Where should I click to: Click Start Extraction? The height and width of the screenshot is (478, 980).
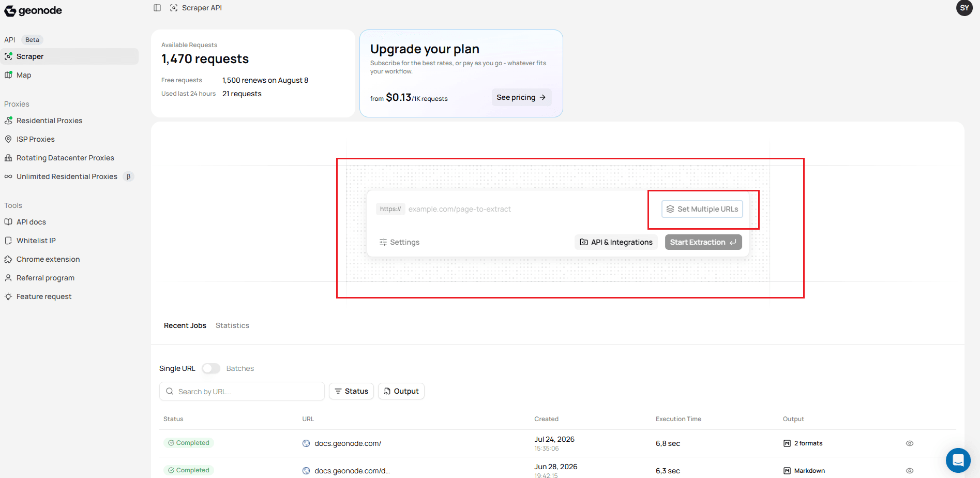coord(703,242)
